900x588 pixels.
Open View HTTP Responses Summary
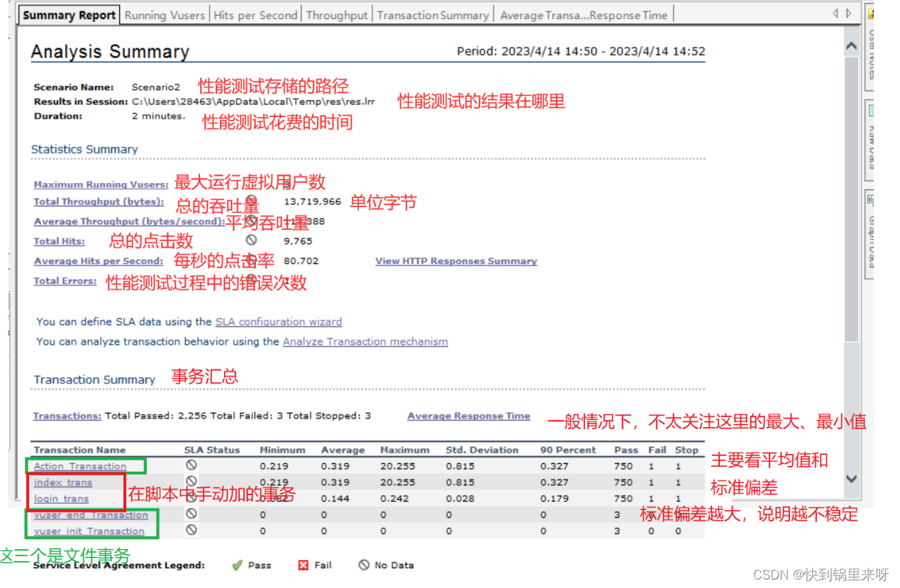tap(456, 261)
